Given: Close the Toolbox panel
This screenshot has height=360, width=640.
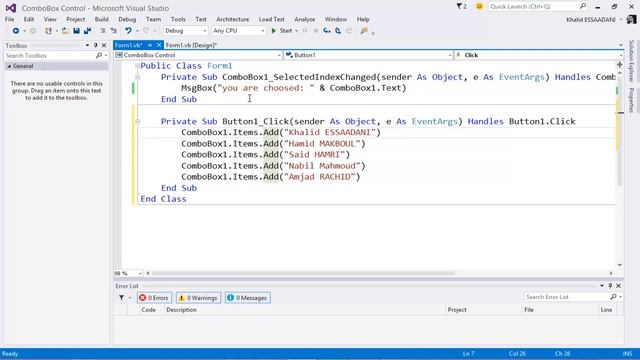Looking at the screenshot, I should (x=104, y=45).
